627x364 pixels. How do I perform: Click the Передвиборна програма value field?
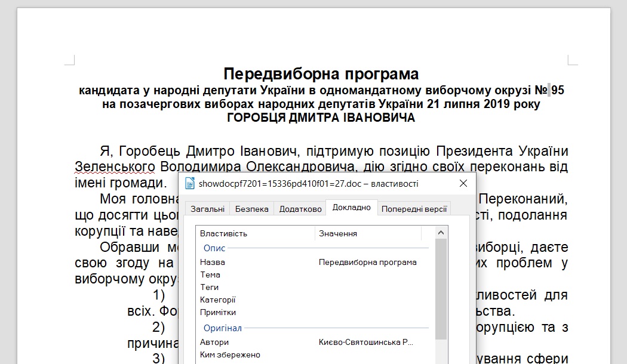(367, 262)
